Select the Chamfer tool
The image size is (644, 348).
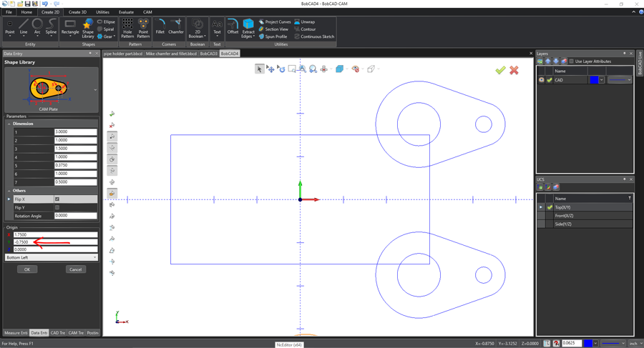(176, 27)
